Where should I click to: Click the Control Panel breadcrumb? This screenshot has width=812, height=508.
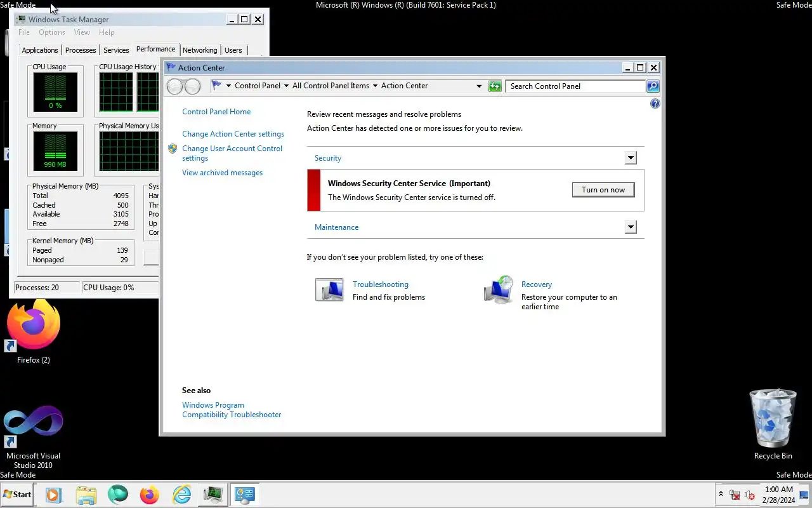pos(258,86)
